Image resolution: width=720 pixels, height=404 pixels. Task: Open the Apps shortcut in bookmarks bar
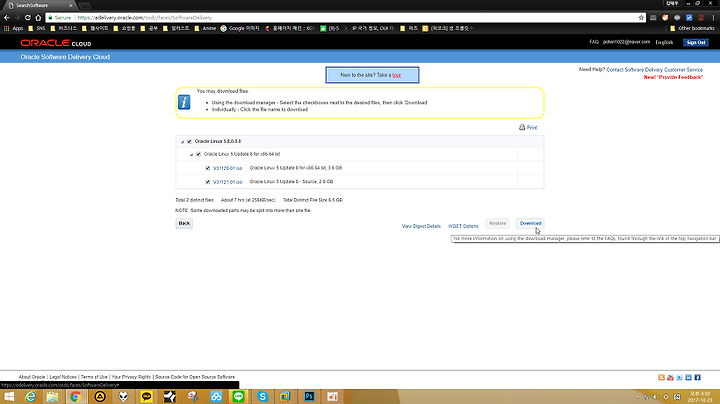[13, 28]
